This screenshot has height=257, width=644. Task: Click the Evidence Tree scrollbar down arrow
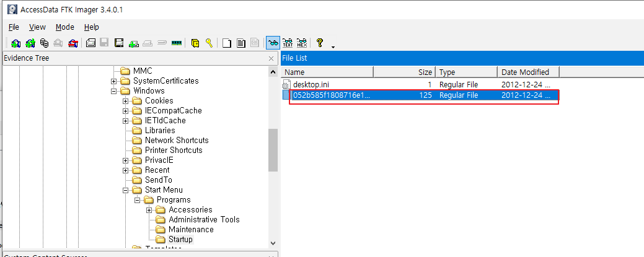click(273, 243)
